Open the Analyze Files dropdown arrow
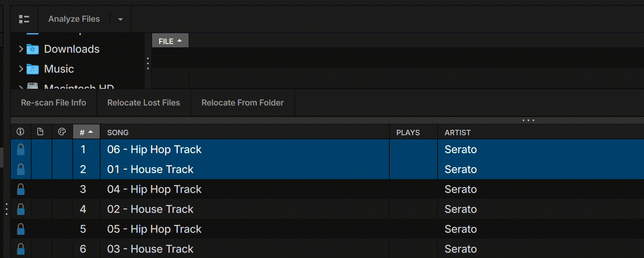Viewport: 644px width, 258px height. [120, 19]
